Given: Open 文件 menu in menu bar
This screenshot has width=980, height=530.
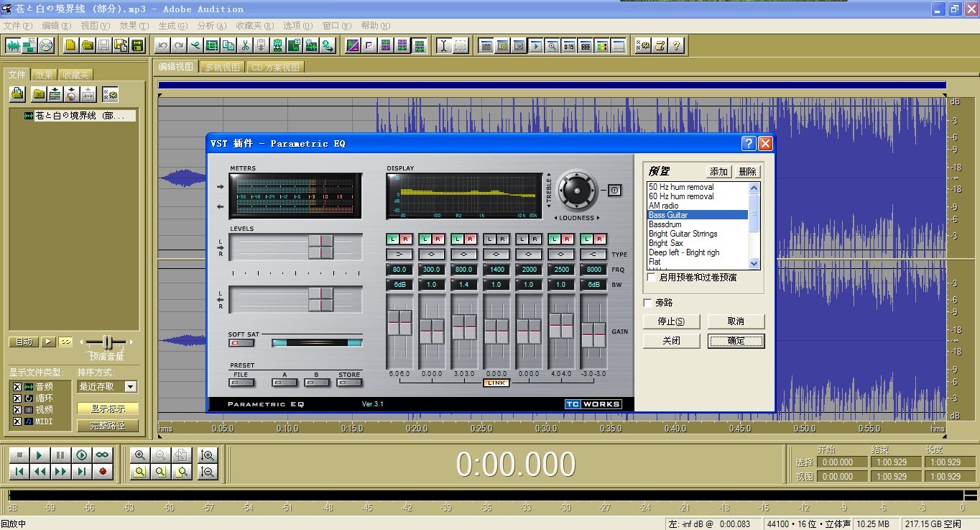Looking at the screenshot, I should (17, 25).
